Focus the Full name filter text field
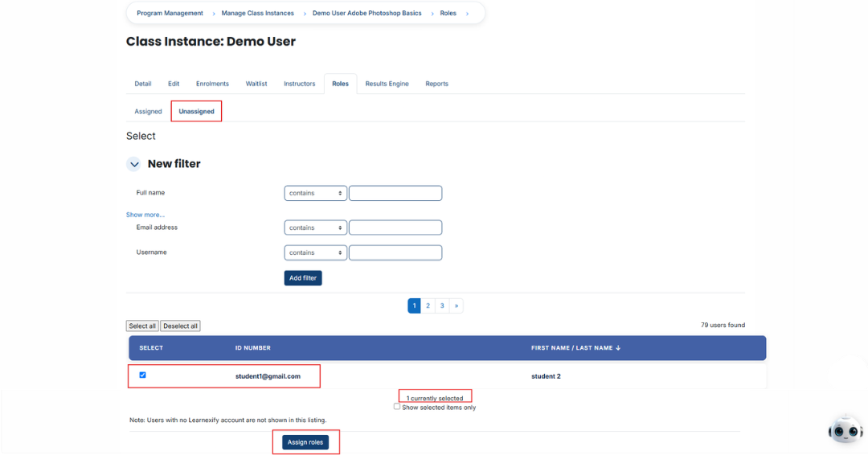 (395, 193)
